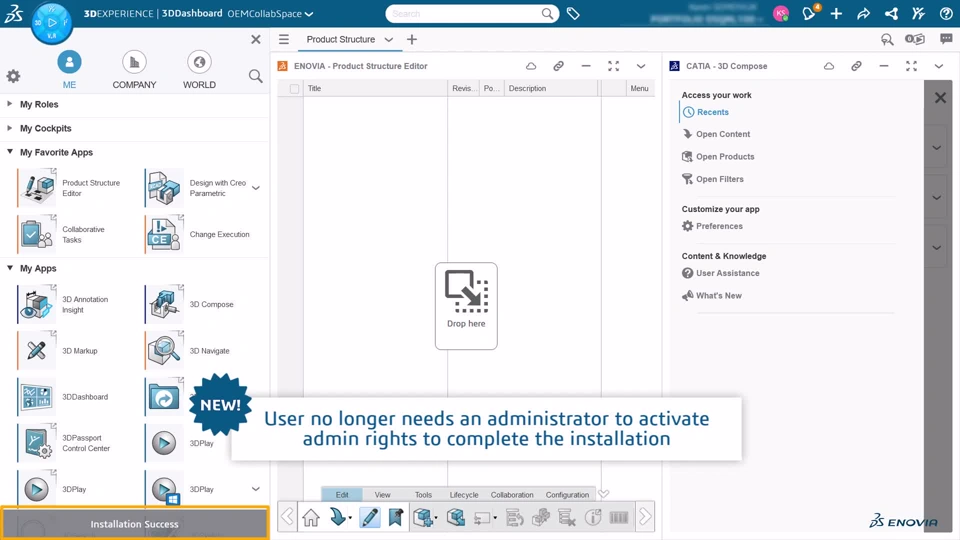Screen dimensions: 960x540
Task: Click Open Products link
Action: (725, 157)
